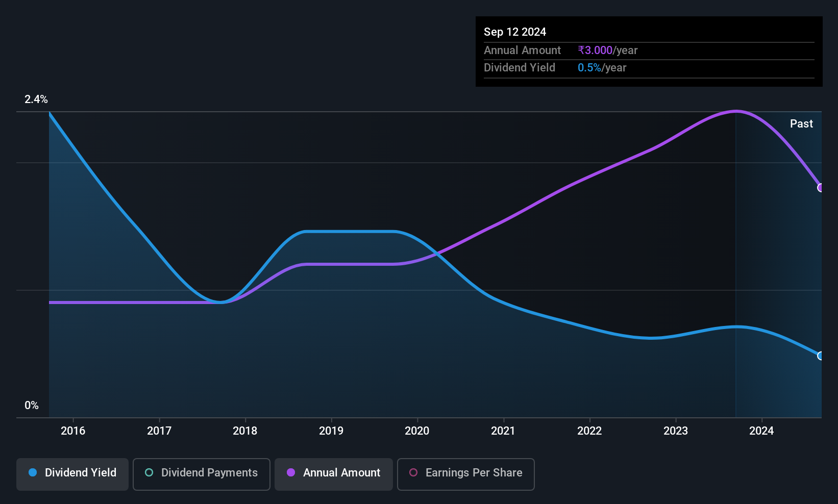Click the 2020 axis label
This screenshot has height=504, width=838.
[x=417, y=431]
